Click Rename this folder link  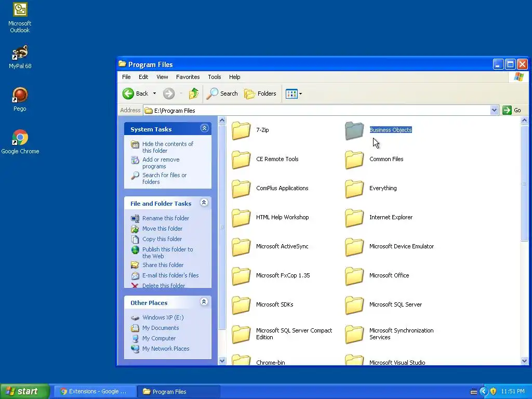click(160, 219)
